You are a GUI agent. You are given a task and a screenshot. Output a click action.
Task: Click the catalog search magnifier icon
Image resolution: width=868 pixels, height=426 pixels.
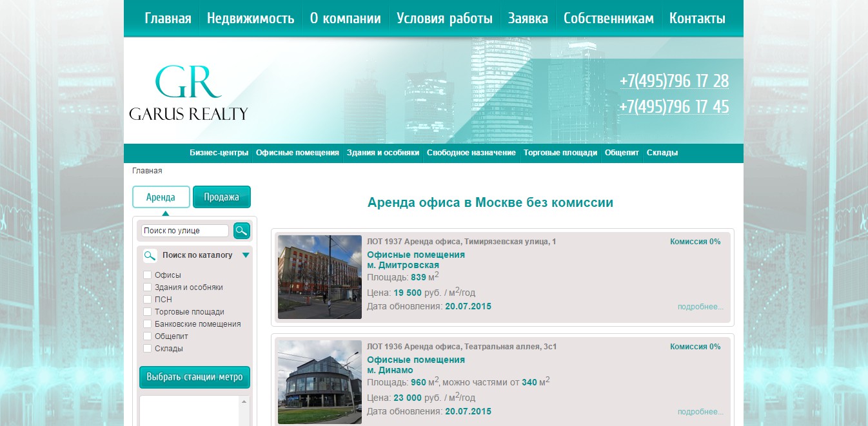(x=150, y=256)
